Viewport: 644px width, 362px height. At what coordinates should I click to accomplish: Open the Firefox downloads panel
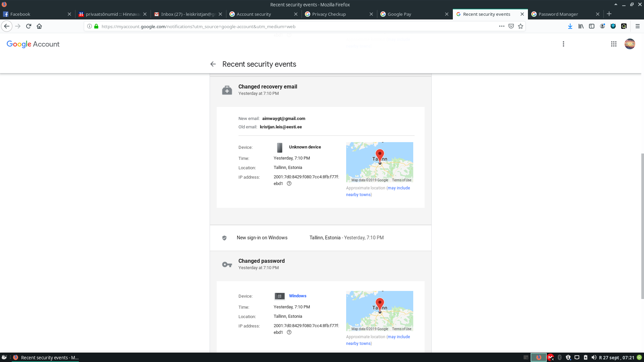(x=570, y=26)
